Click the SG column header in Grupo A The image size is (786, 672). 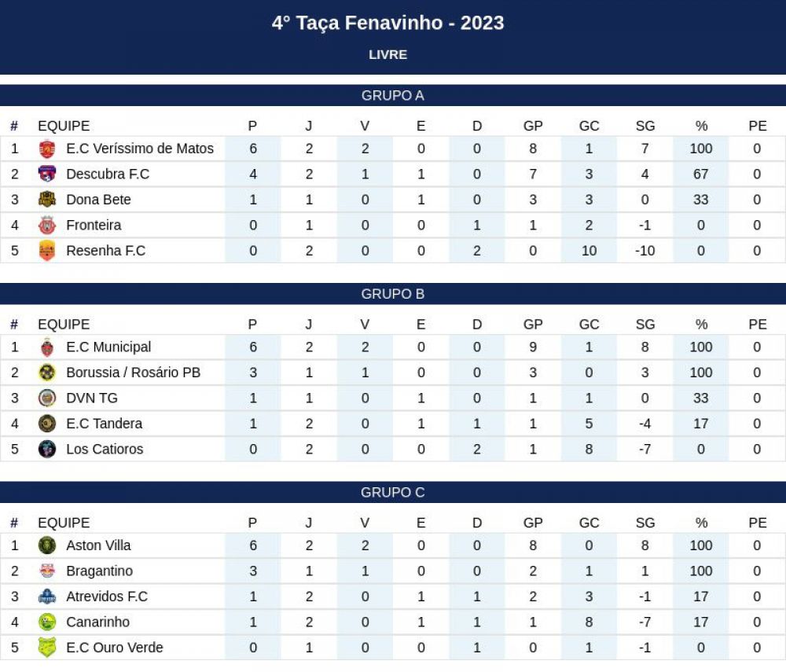click(645, 126)
